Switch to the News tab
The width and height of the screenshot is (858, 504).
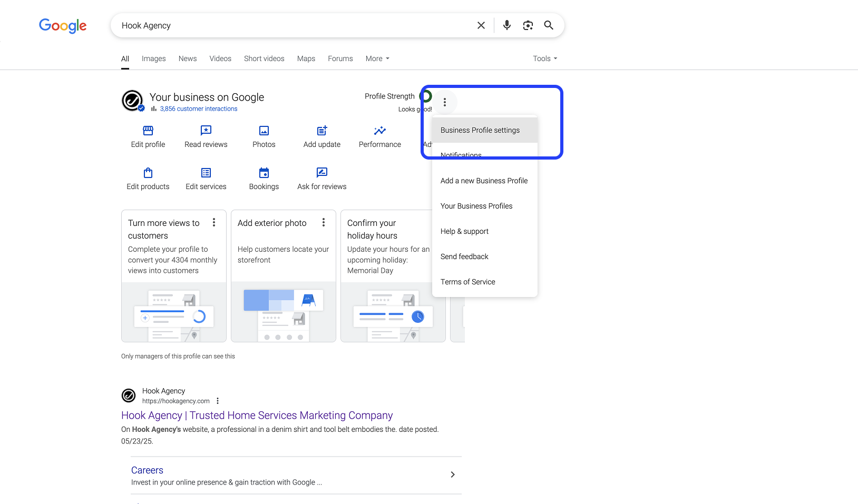click(188, 58)
